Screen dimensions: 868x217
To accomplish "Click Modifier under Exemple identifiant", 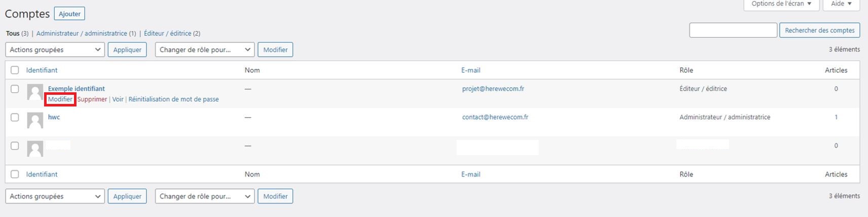I will pos(60,99).
